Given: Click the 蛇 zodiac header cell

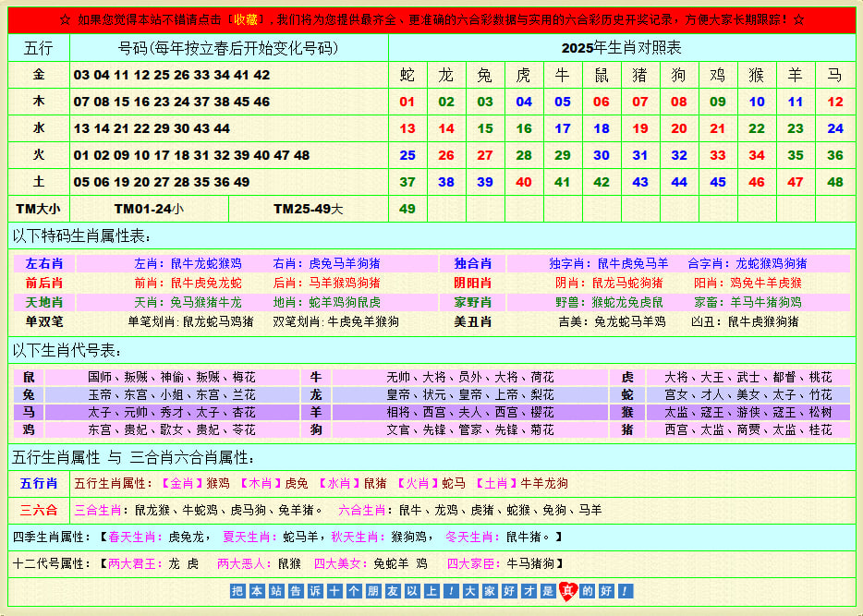Looking at the screenshot, I should tap(407, 75).
